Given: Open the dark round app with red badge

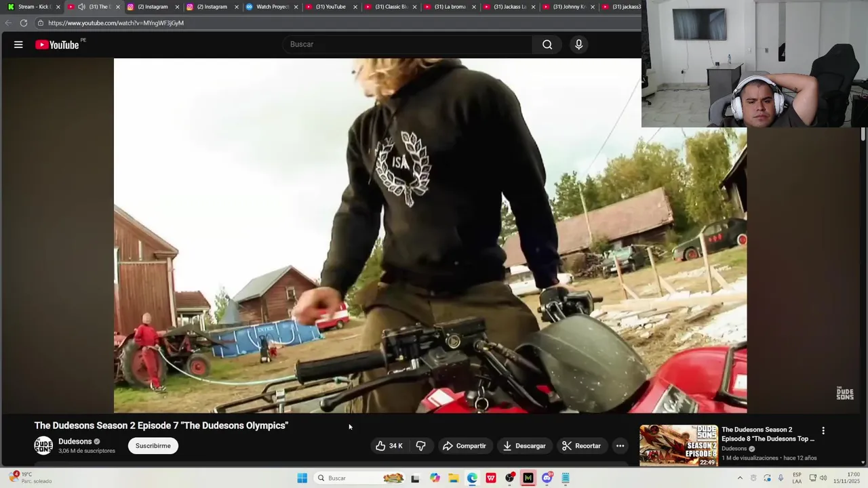Looking at the screenshot, I should pyautogui.click(x=510, y=478).
